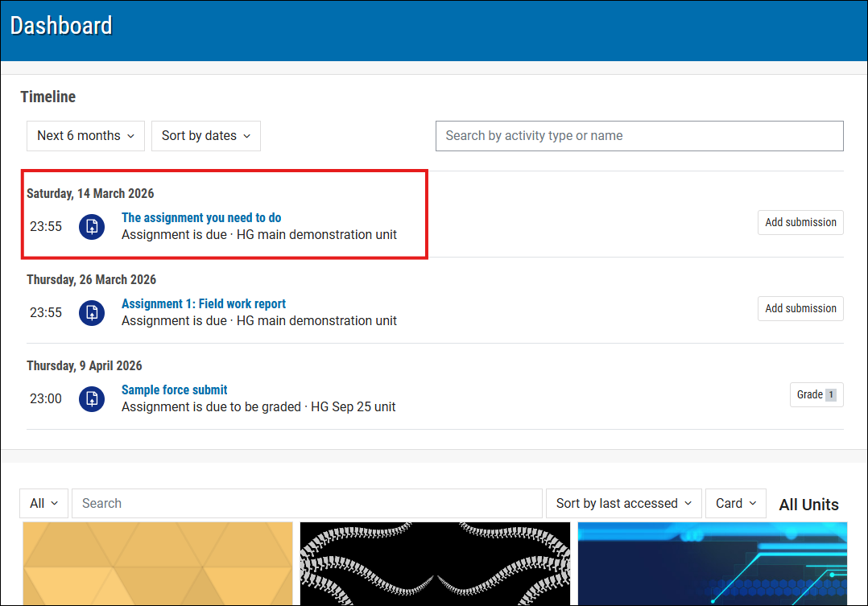This screenshot has width=868, height=606.
Task: Open the 'Next 6 months' filter dropdown
Action: [x=86, y=136]
